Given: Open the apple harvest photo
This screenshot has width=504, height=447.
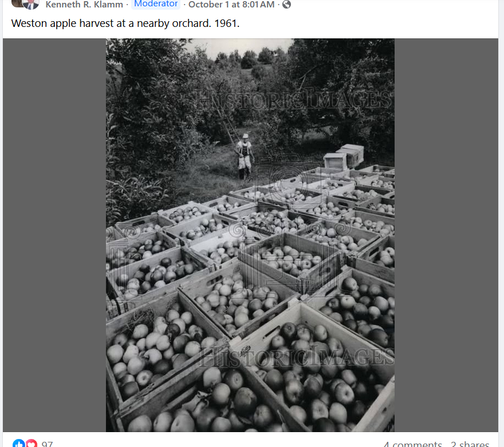Looking at the screenshot, I should click(x=250, y=235).
